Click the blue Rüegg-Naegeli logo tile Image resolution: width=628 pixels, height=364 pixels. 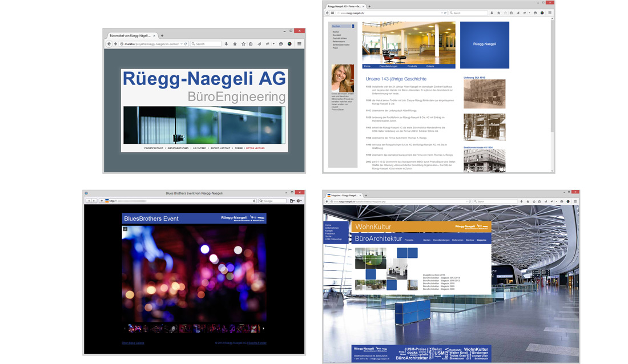[485, 45]
